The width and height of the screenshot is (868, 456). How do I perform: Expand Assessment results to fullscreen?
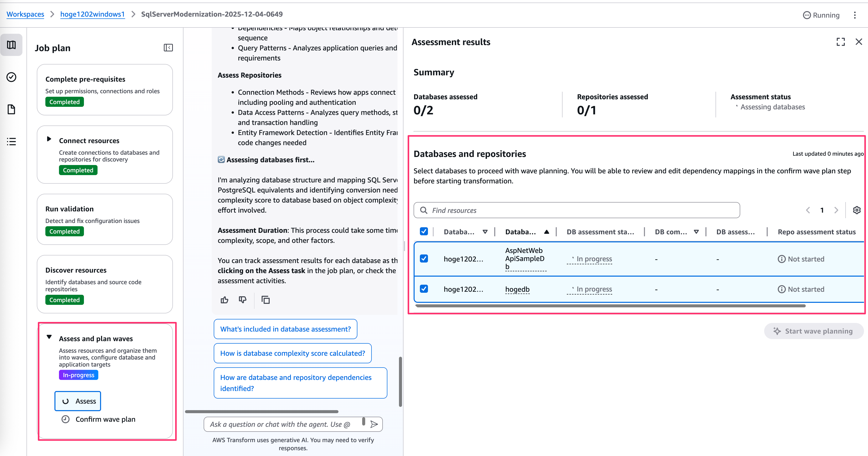coord(841,42)
